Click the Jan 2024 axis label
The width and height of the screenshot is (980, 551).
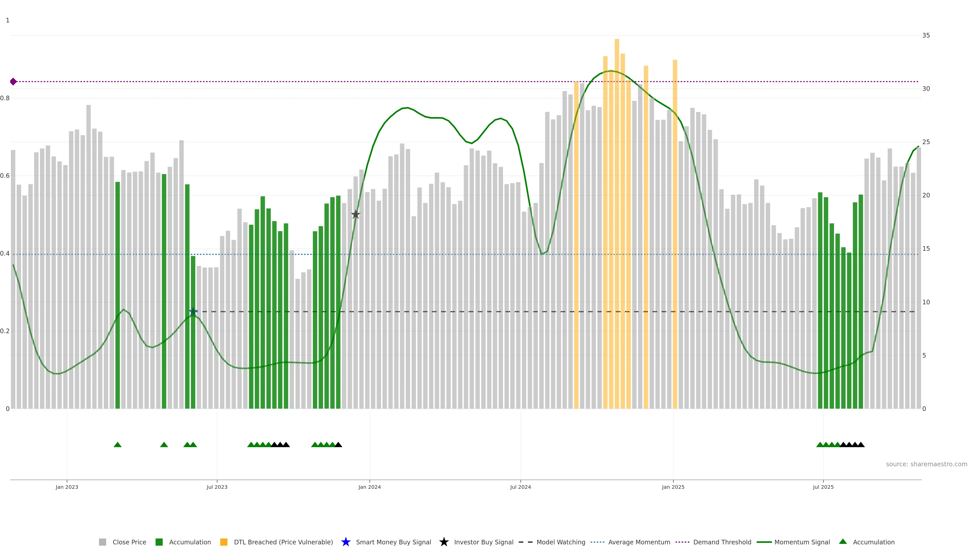[x=369, y=487]
